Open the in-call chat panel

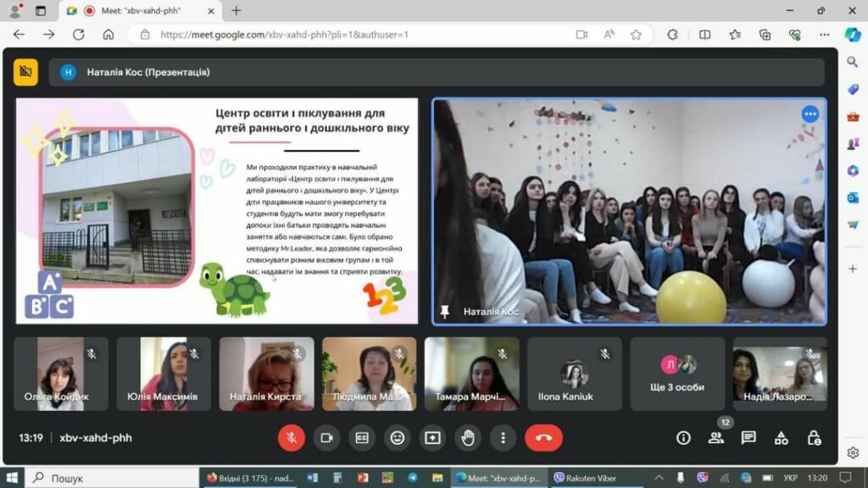click(748, 438)
